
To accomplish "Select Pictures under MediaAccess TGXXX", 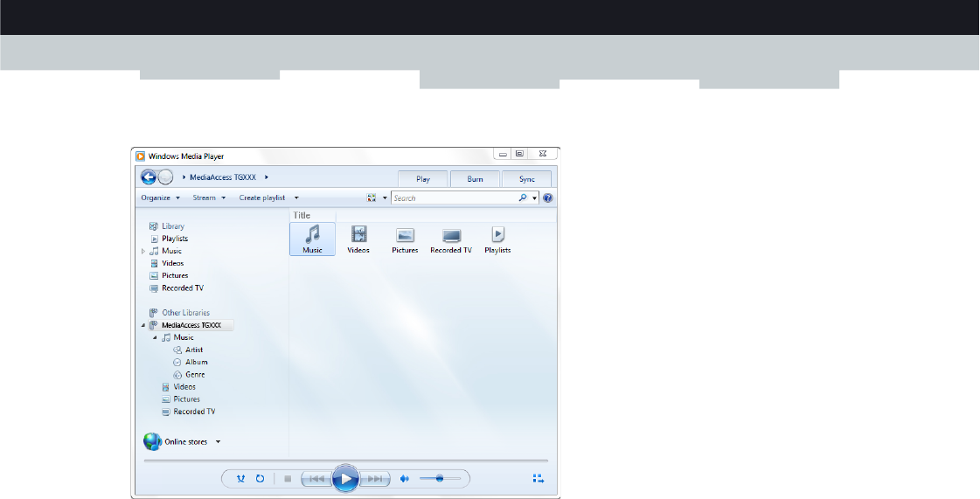I will [187, 399].
